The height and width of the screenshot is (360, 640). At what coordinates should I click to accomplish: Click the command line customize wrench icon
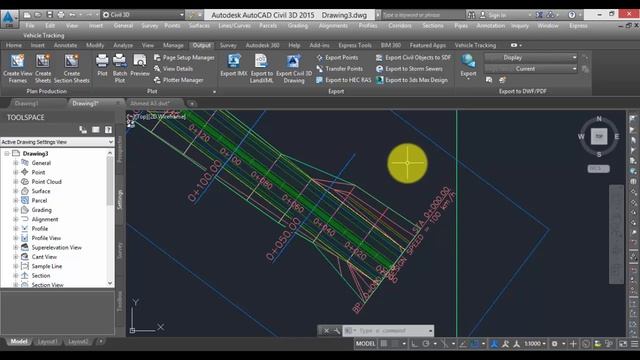click(x=337, y=331)
